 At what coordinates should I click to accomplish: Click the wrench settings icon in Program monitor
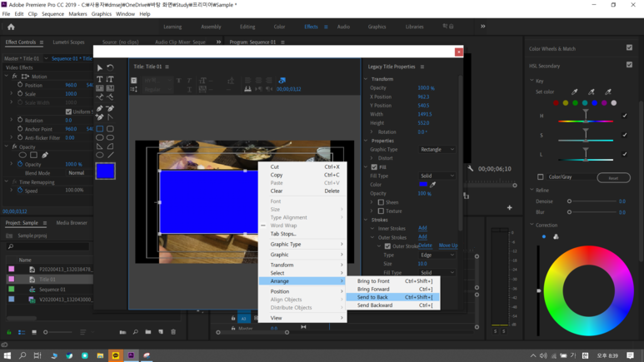tap(471, 169)
